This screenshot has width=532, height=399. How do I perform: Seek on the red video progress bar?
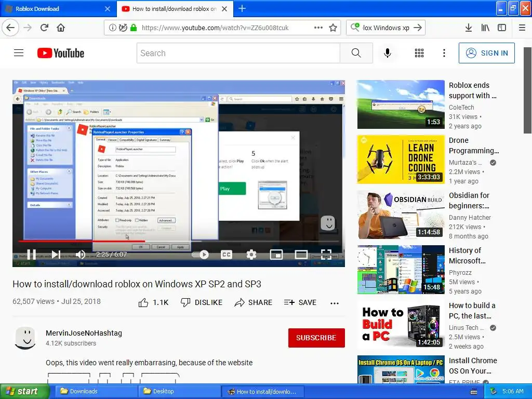179,241
